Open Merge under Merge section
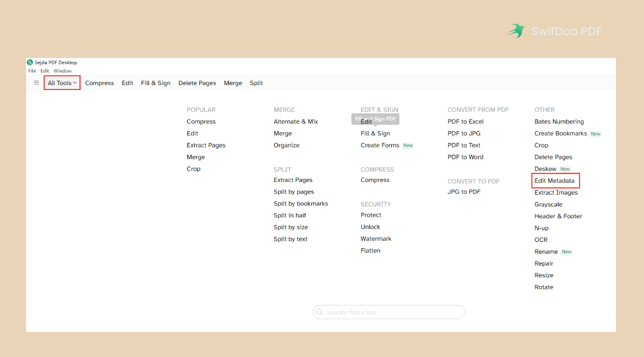 pos(283,133)
